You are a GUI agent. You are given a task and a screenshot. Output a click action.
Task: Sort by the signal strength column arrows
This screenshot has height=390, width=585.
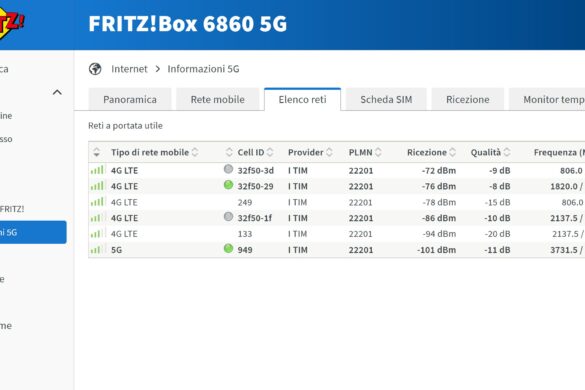97,152
